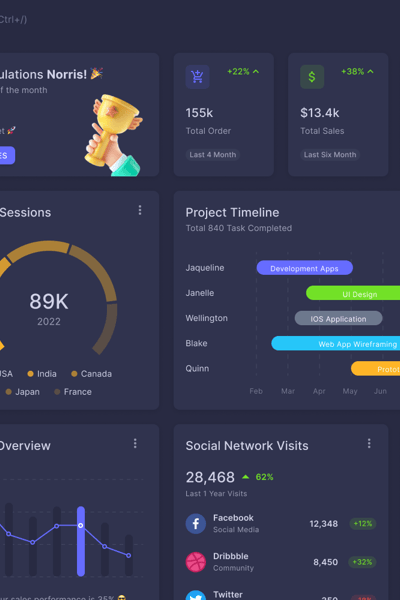This screenshot has width=400, height=600.
Task: Click the +38% up chevron on Total Sales
Action: [x=370, y=72]
